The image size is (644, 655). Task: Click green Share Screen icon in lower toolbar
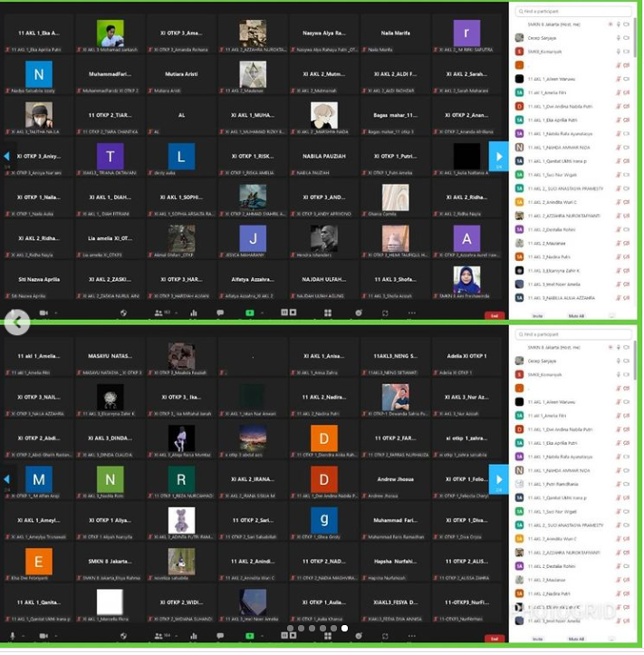click(250, 636)
